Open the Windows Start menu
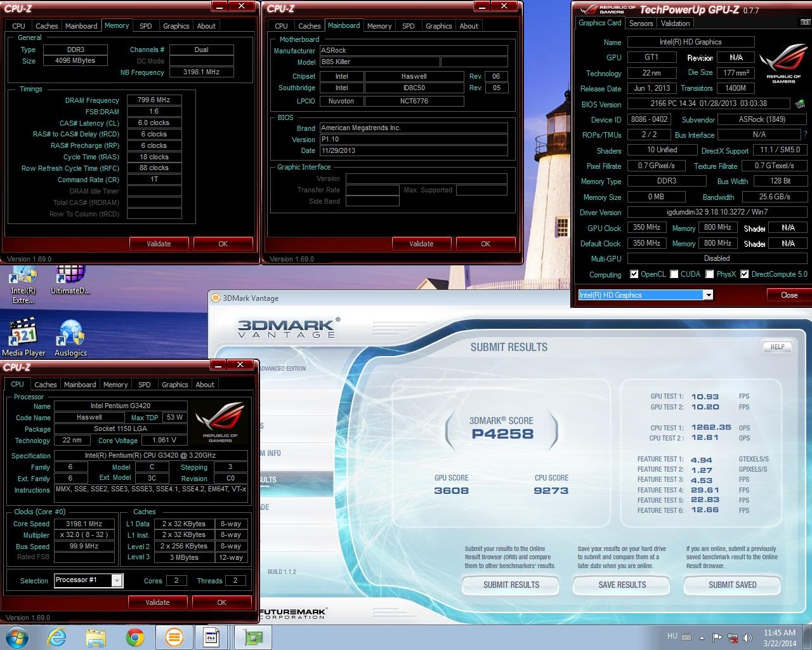Screen dimensions: 812x650 point(16,637)
